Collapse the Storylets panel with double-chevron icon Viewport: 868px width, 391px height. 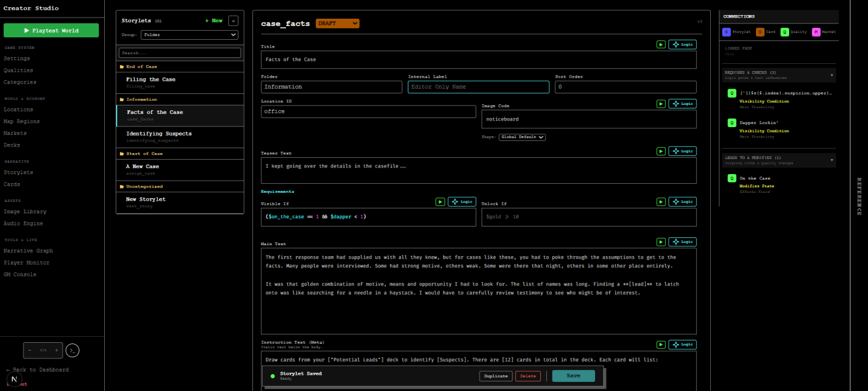pyautogui.click(x=233, y=20)
